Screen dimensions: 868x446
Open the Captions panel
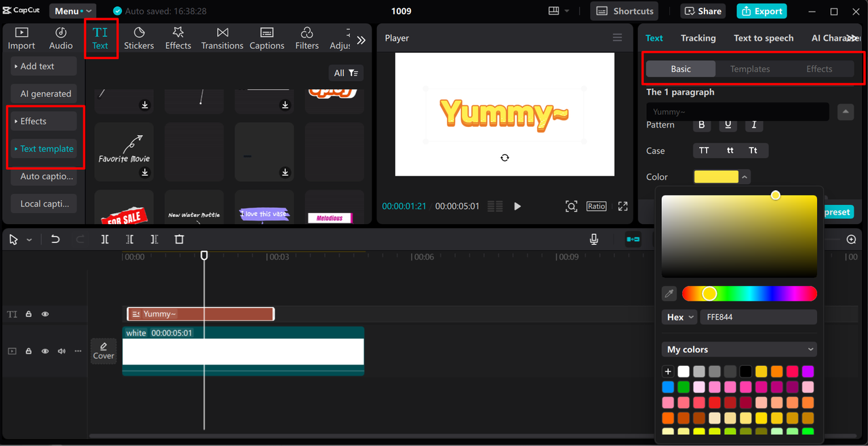(267, 39)
